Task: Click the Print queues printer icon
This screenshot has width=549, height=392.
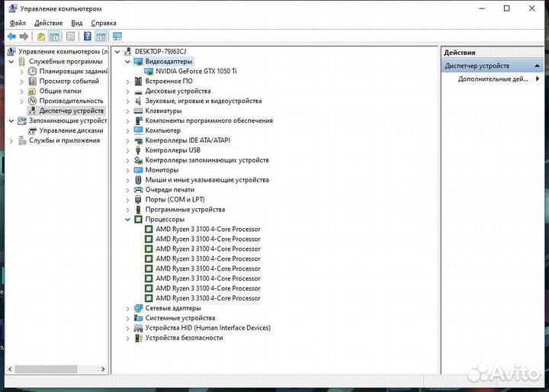Action: click(x=138, y=190)
